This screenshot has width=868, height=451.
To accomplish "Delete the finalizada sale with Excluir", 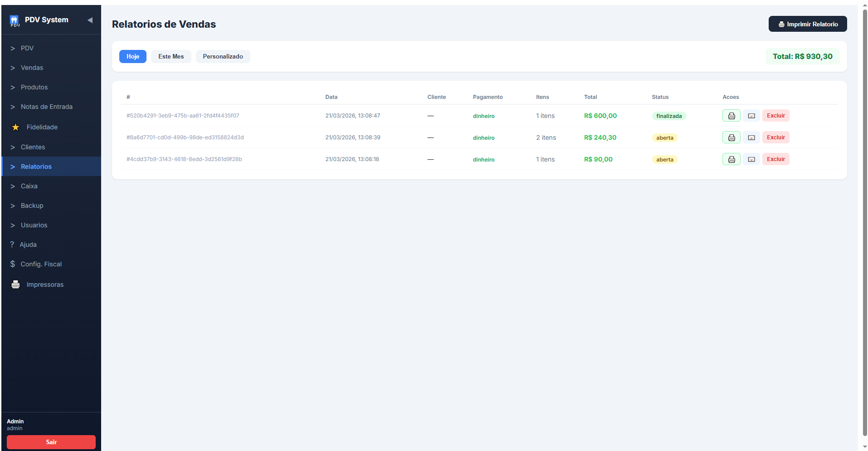I will click(x=775, y=116).
